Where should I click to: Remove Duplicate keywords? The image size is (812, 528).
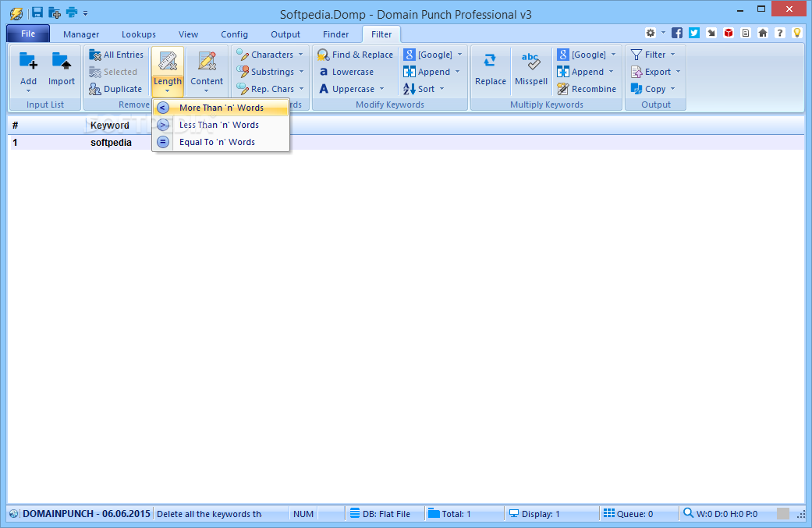tap(115, 89)
